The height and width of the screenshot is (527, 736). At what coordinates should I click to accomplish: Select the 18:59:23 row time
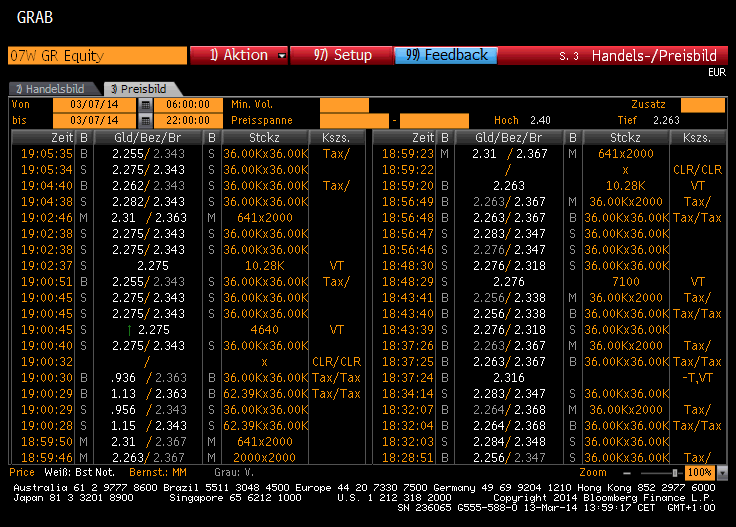click(x=408, y=154)
